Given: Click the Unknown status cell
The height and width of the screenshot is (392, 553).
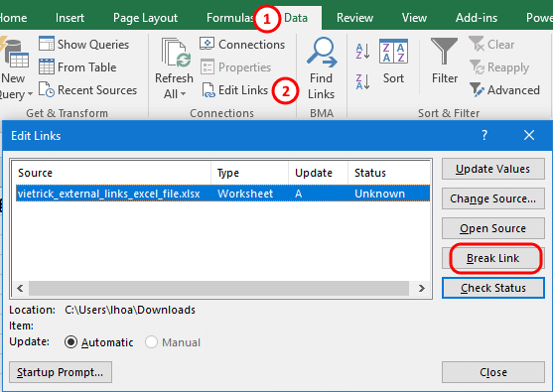Looking at the screenshot, I should pos(379,194).
